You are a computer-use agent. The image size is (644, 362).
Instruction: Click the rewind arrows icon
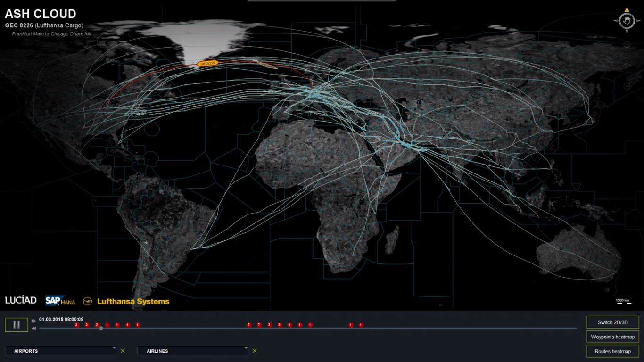(33, 328)
